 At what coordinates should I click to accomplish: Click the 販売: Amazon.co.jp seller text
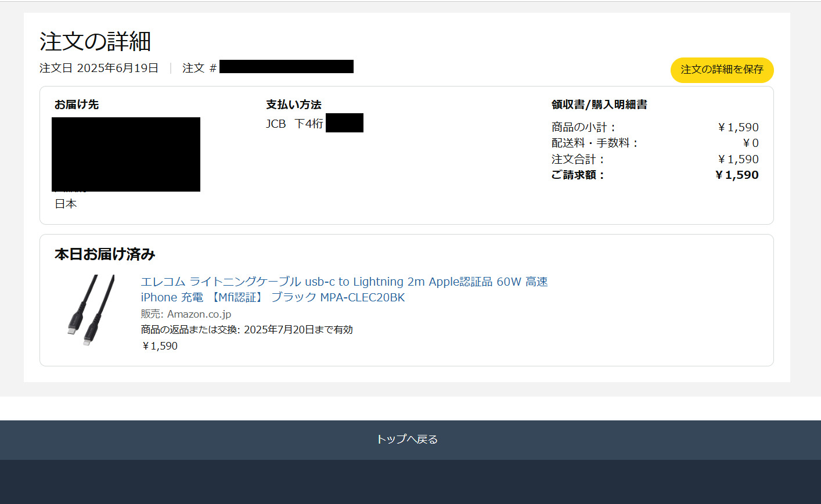tap(186, 314)
